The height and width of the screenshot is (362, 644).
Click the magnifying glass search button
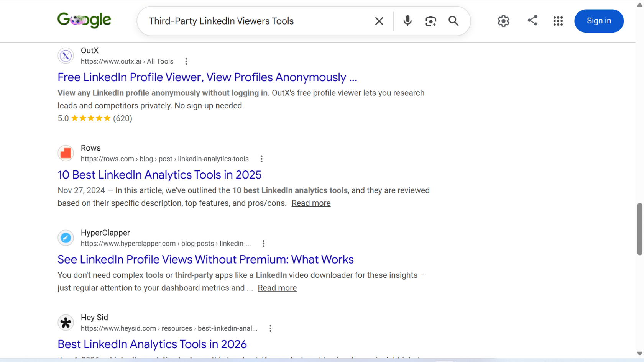453,21
